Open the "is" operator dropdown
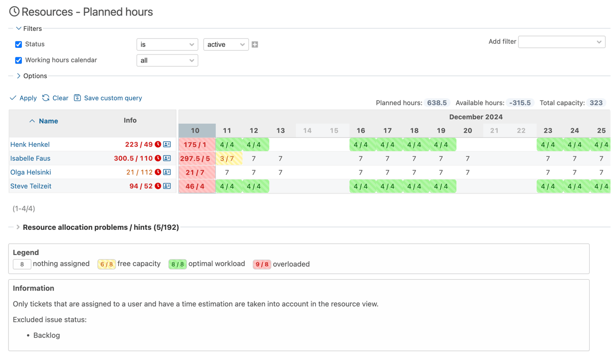Image resolution: width=611 pixels, height=364 pixels. [167, 44]
